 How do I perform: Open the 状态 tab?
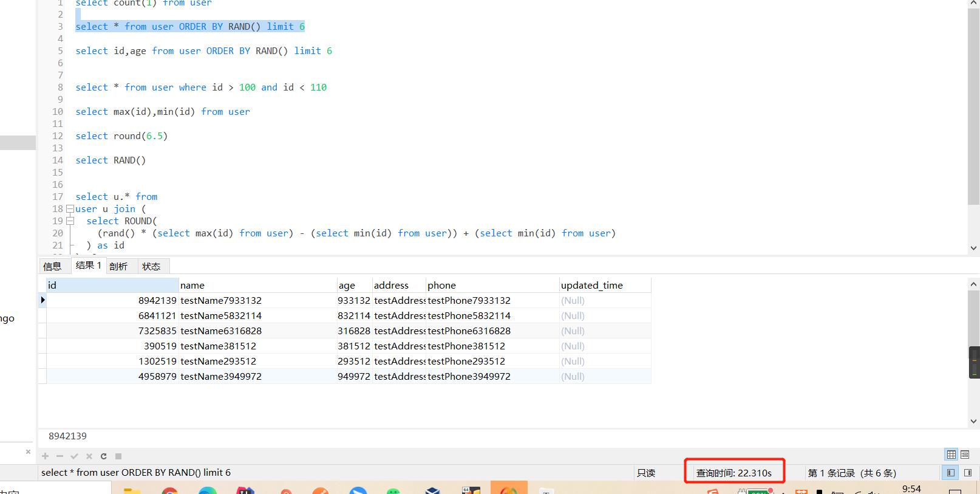(x=152, y=266)
